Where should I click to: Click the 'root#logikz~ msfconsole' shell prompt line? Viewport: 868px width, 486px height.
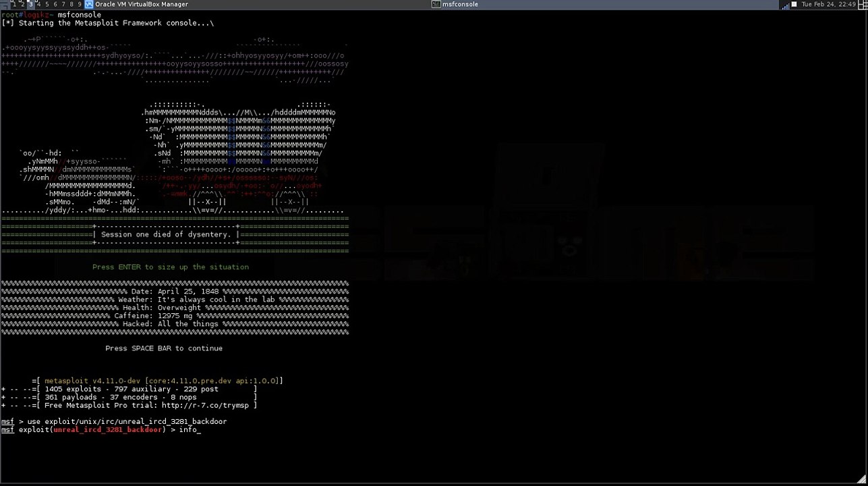[51, 15]
